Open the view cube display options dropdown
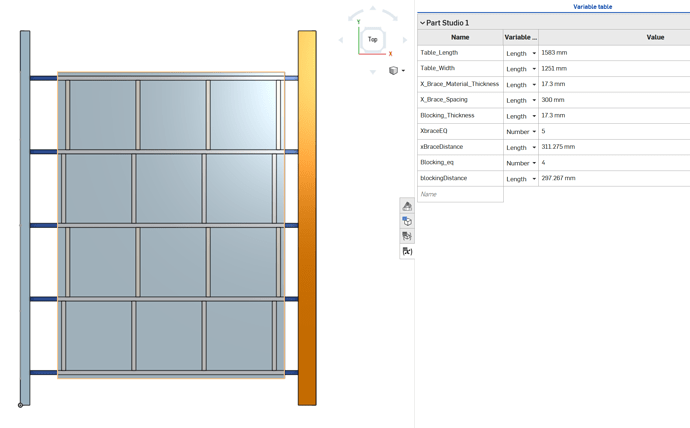690x428 pixels. (x=403, y=70)
